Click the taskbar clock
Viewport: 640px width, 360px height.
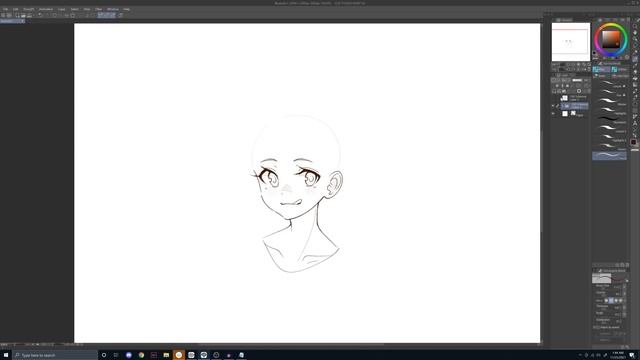point(618,355)
